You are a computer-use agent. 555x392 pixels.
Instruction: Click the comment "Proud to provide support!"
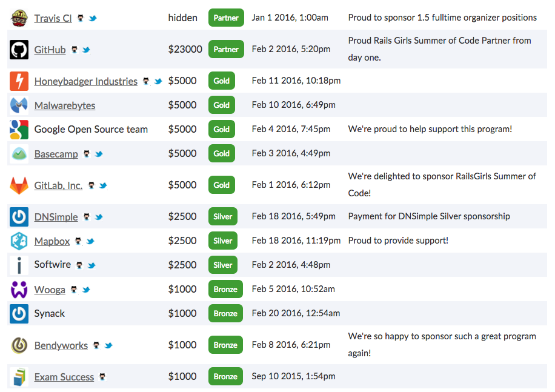pos(398,241)
